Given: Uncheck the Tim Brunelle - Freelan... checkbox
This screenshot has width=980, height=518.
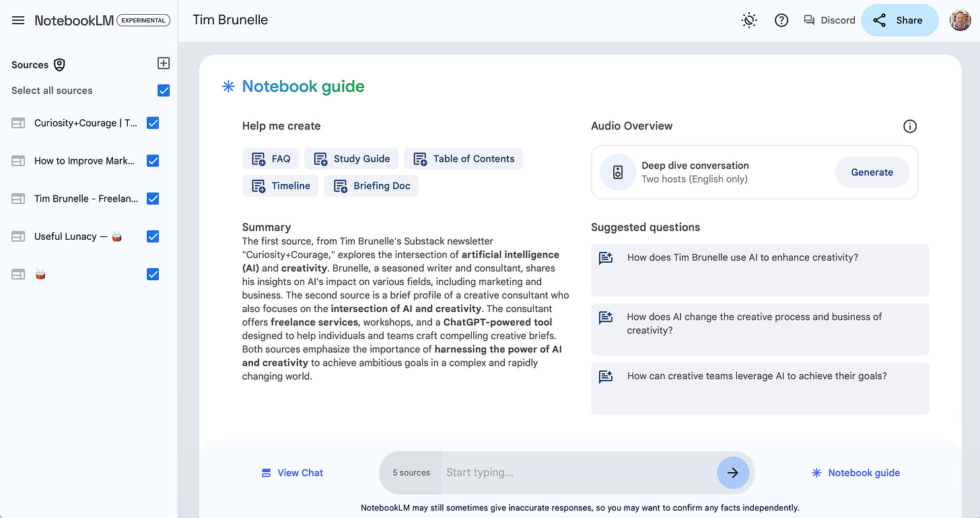Looking at the screenshot, I should pyautogui.click(x=153, y=199).
